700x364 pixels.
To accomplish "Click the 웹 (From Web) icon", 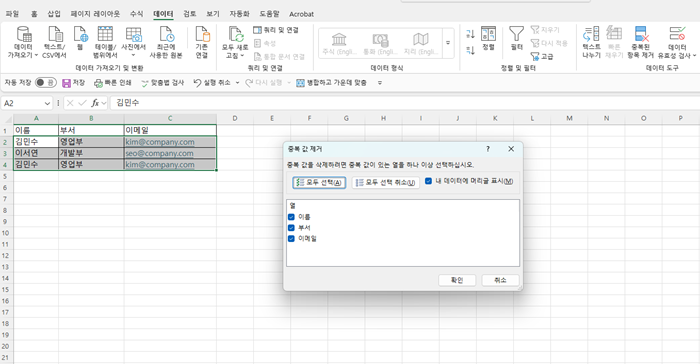I will pos(80,35).
